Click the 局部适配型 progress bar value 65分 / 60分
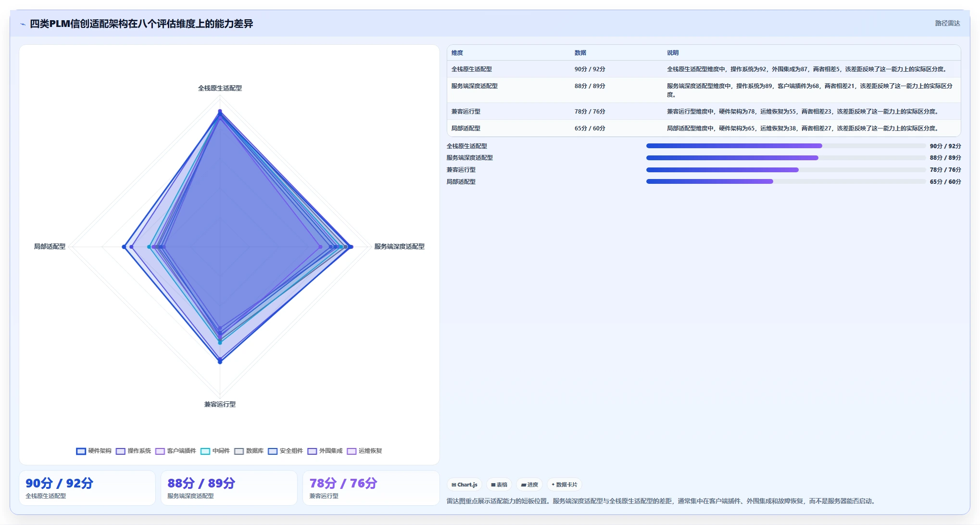The image size is (980, 525). (x=945, y=182)
